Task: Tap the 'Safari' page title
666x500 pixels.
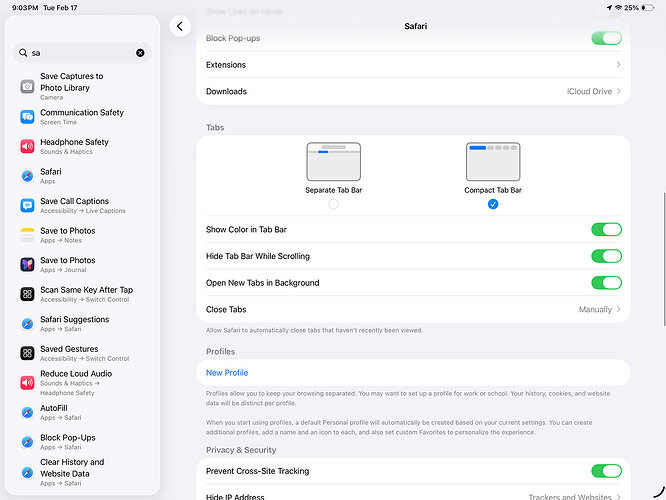Action: click(x=415, y=26)
